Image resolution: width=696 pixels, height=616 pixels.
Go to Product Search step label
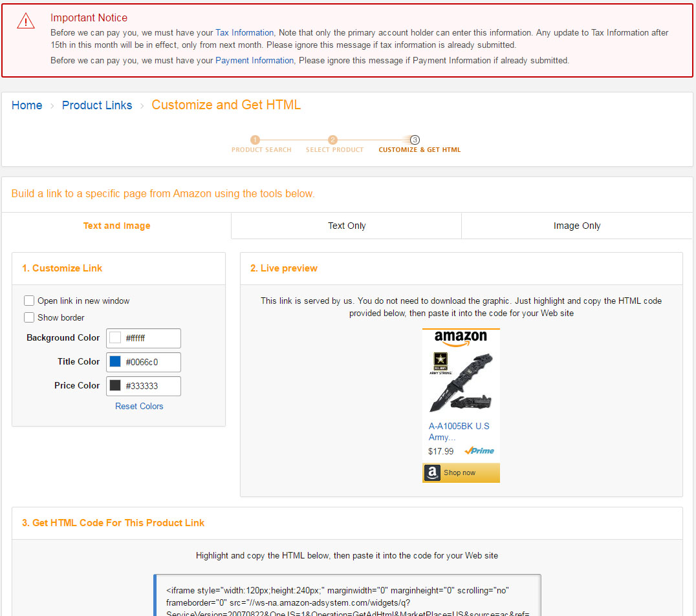261,150
